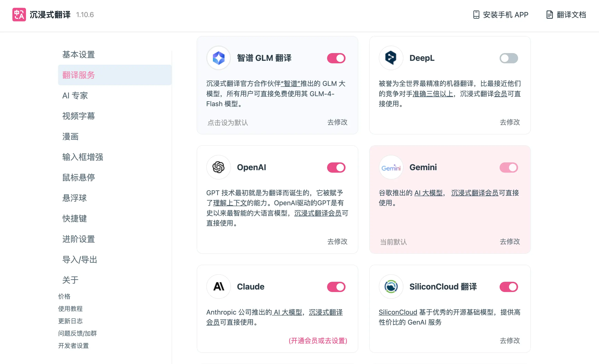This screenshot has width=599, height=364.
Task: Click 沉浸式翻译会员 link in OpenAI card
Action: [x=318, y=213]
